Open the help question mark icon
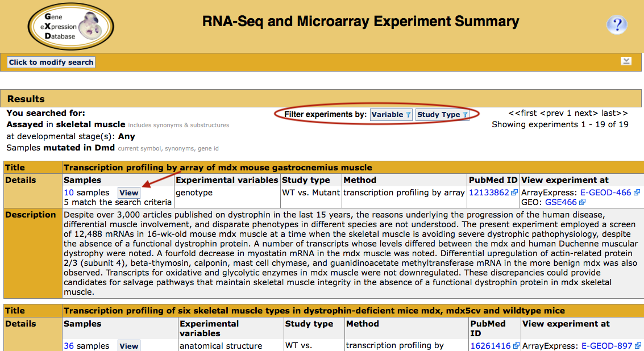This screenshot has height=351, width=644. 617,24
